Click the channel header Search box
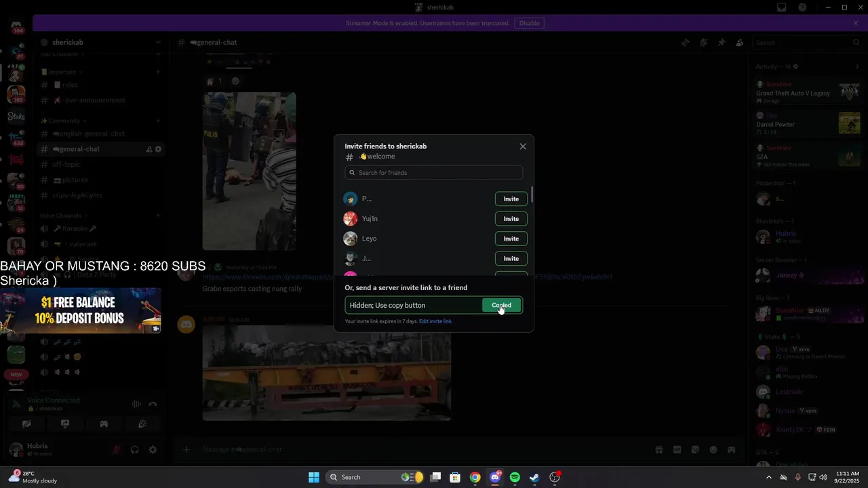This screenshot has width=868, height=488. tap(807, 43)
